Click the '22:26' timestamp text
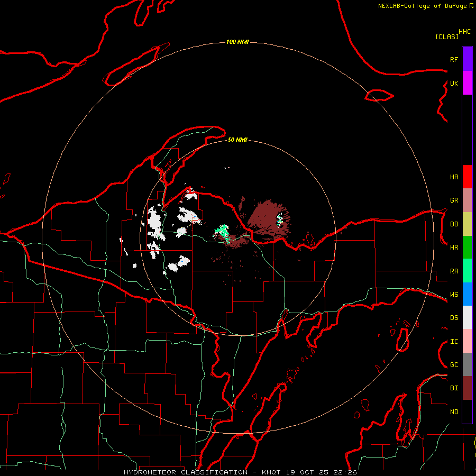 point(345,472)
